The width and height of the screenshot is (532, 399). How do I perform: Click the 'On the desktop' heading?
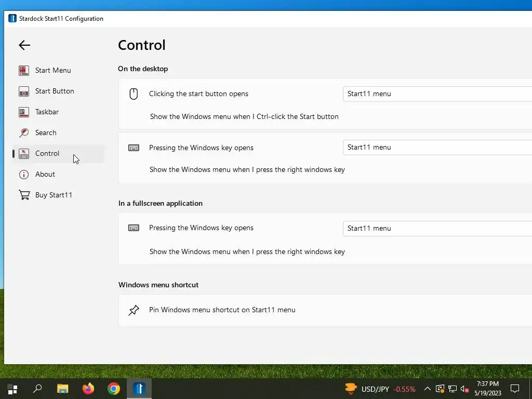click(143, 69)
